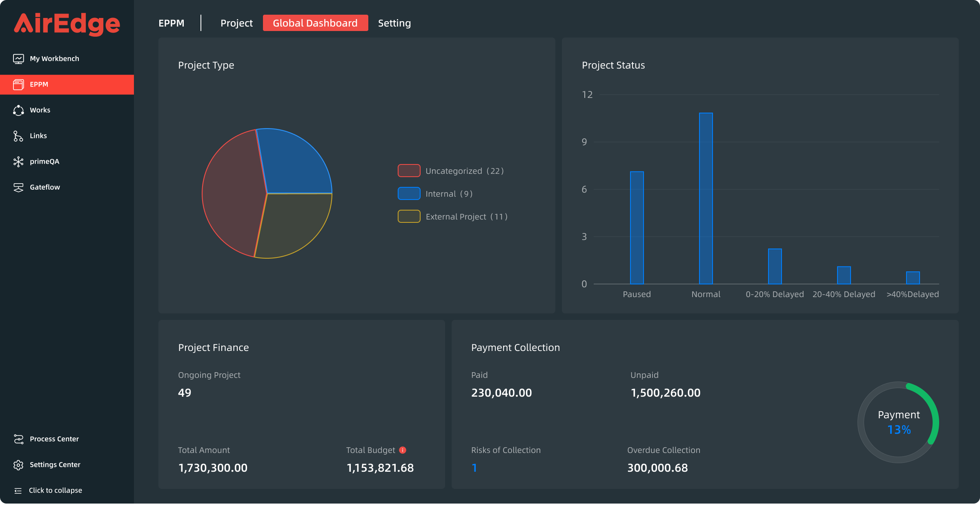This screenshot has height=506, width=980.
Task: Click the >40%Delayed axis label
Action: [913, 294]
